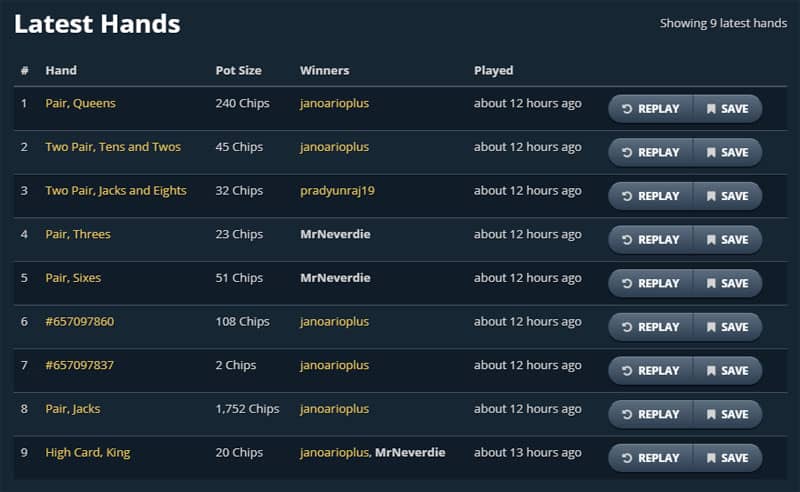
Task: Open janoarioplus profile in hand 1
Action: (334, 104)
